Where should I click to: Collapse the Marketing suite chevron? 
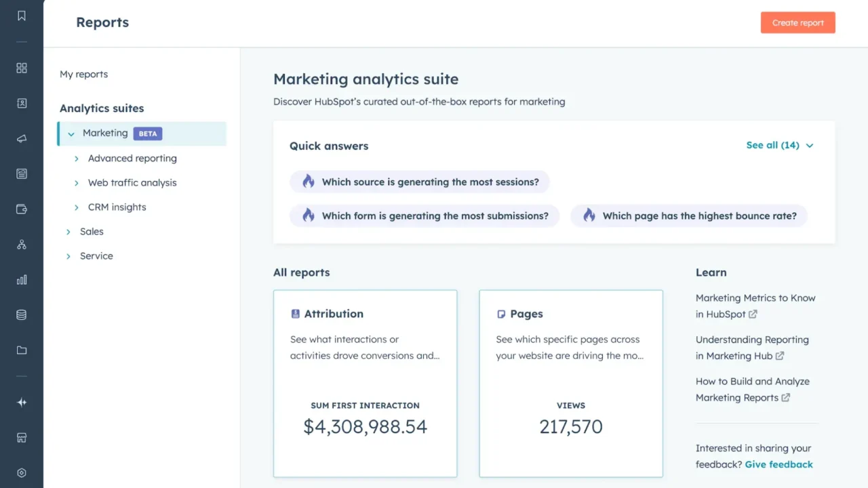(71, 134)
